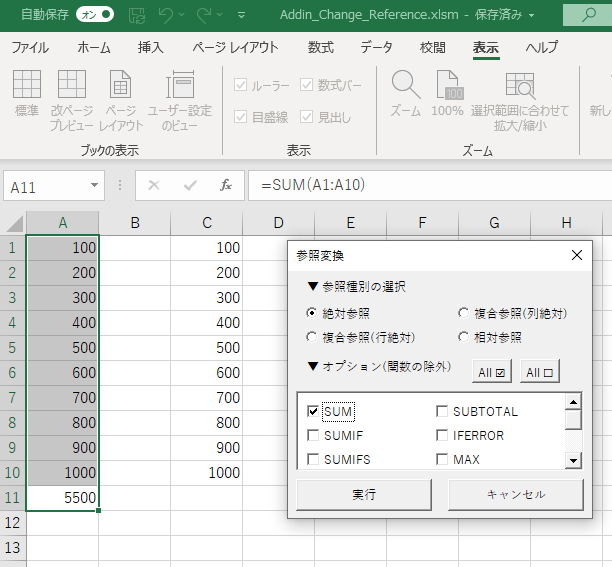
Task: Click the キャンセル button
Action: (516, 495)
